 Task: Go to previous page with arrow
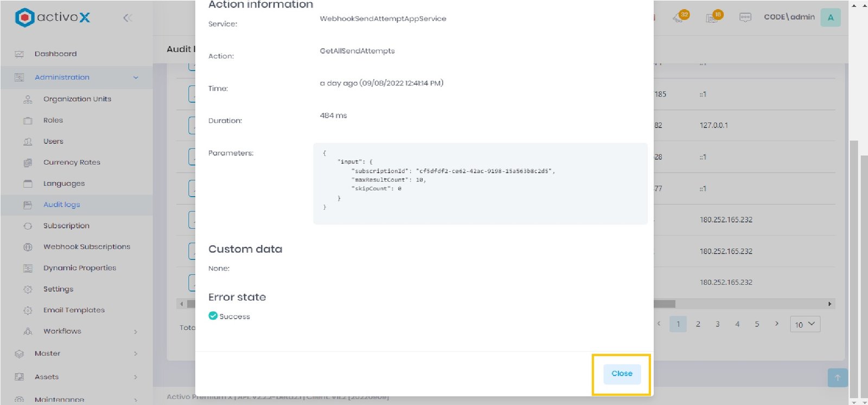[x=659, y=324]
